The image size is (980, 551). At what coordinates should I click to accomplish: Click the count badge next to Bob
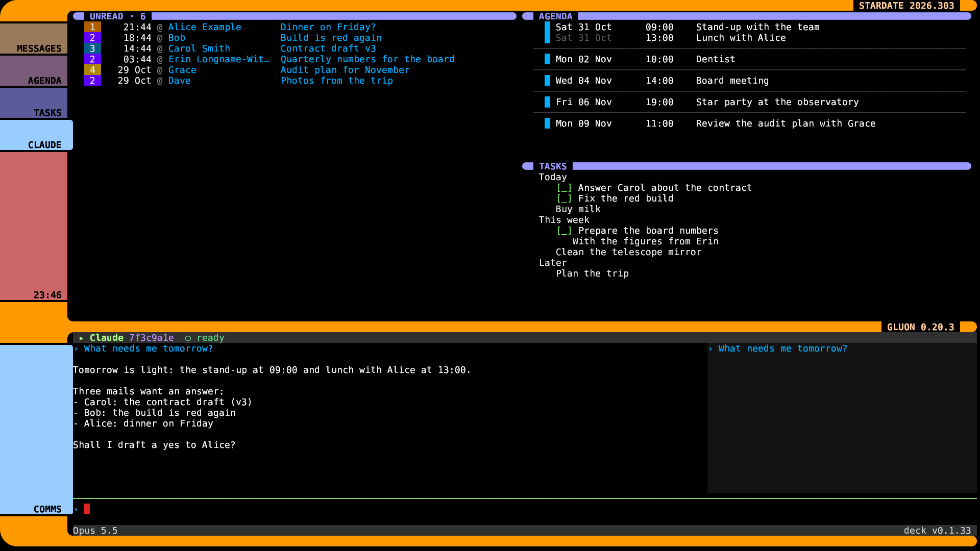coord(92,38)
